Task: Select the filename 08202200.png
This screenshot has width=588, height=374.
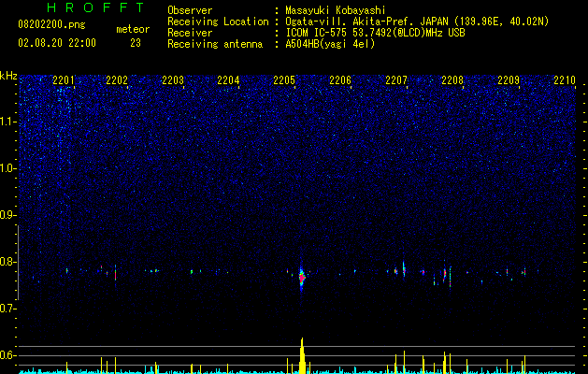Action: [x=51, y=25]
